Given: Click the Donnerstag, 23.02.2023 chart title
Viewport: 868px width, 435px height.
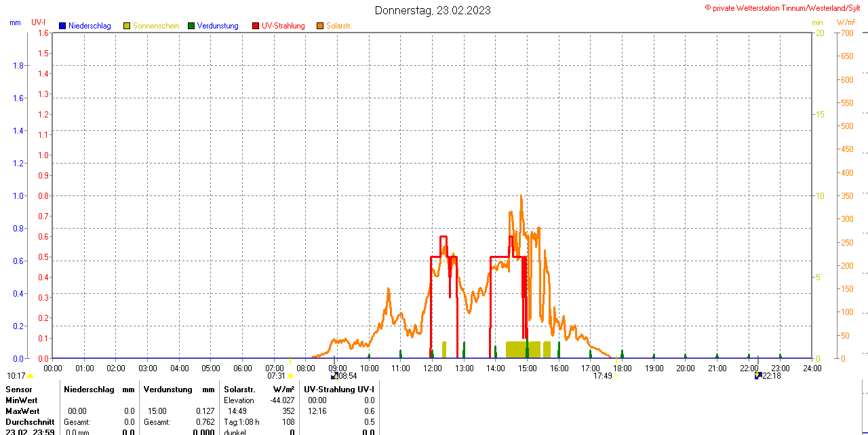Looking at the screenshot, I should coord(433,10).
